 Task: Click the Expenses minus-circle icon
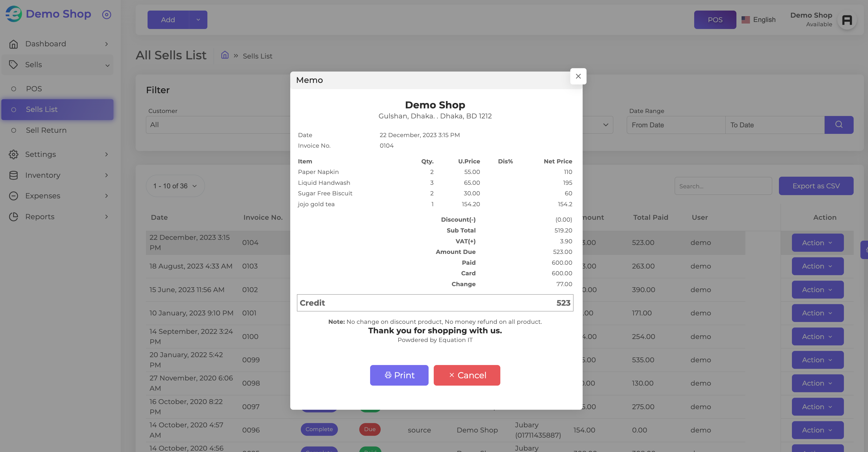point(14,196)
